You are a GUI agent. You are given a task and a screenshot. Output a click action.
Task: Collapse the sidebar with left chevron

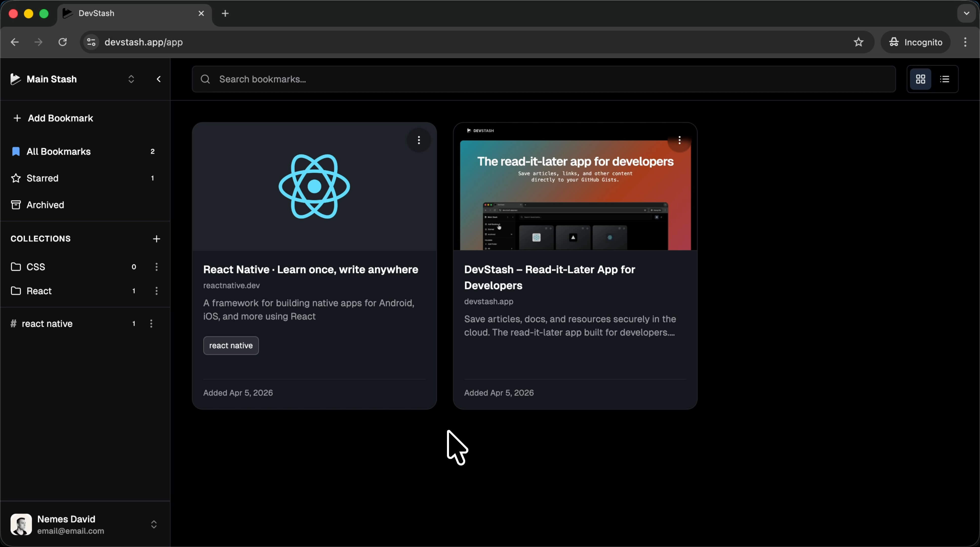[159, 79]
